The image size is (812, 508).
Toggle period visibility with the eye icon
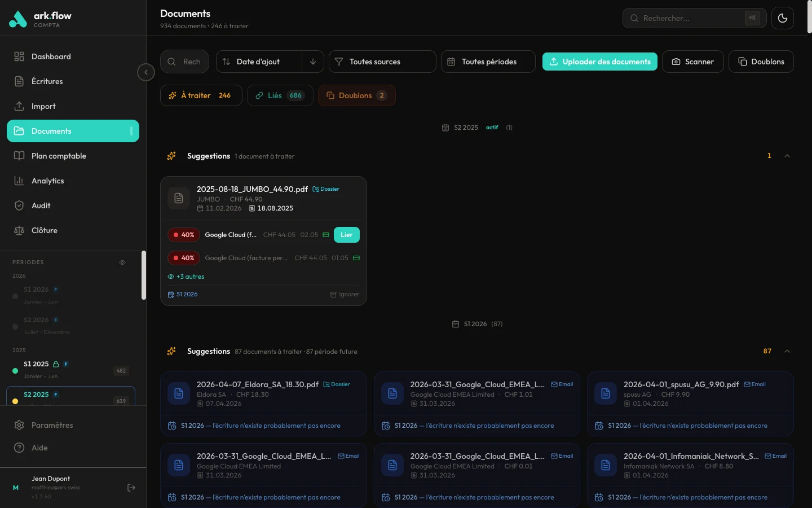click(x=122, y=262)
